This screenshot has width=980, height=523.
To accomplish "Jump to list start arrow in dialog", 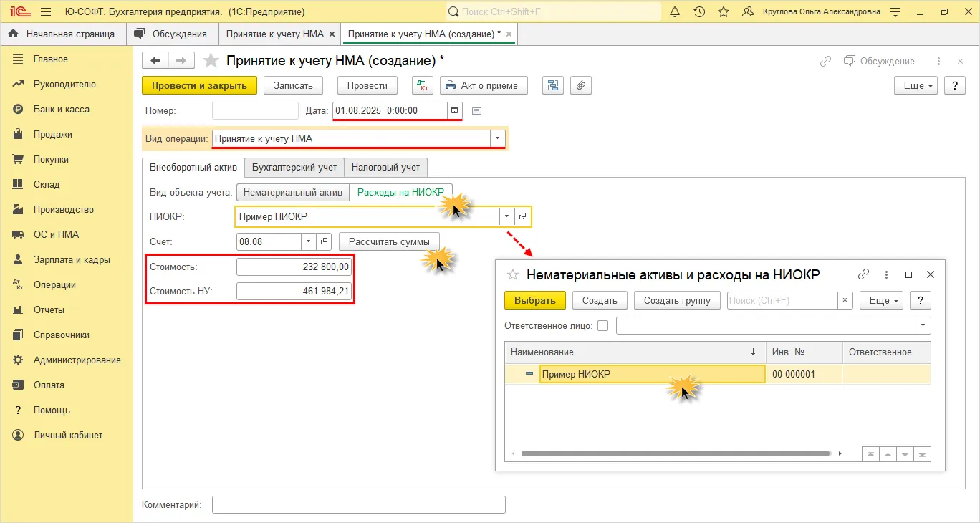I will pyautogui.click(x=870, y=454).
